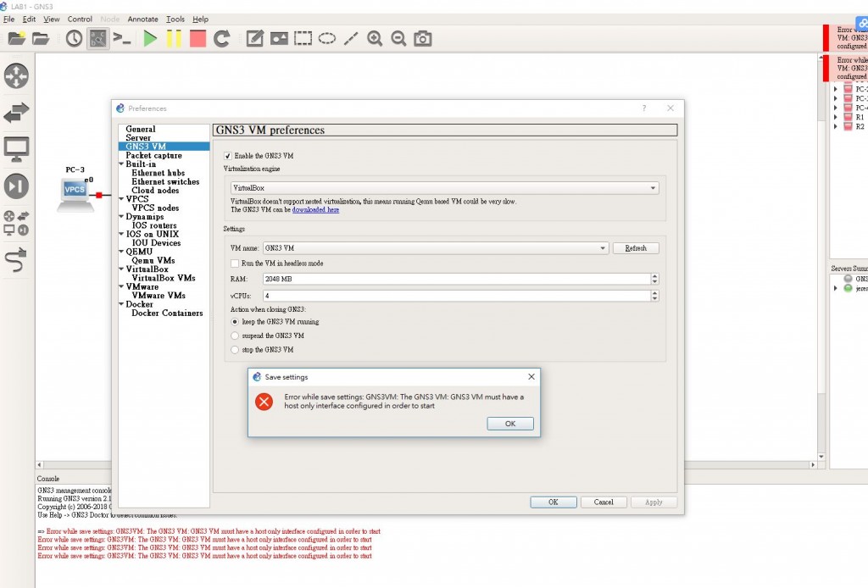Collapse the QEMU tree section

(x=121, y=252)
